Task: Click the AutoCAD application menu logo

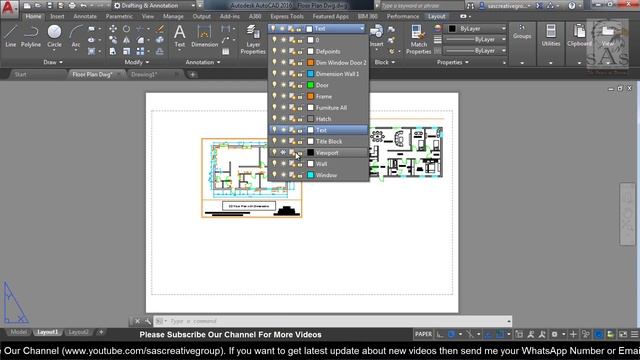Action: point(9,8)
